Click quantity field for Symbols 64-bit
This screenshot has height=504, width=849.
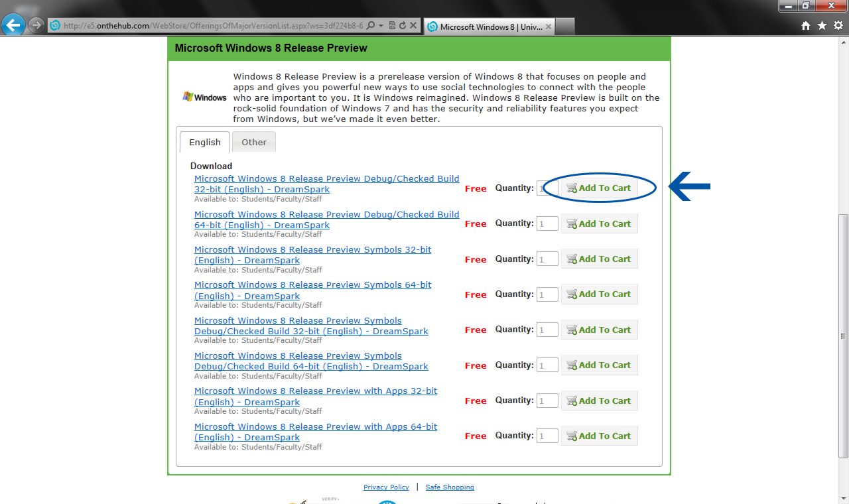tap(547, 294)
